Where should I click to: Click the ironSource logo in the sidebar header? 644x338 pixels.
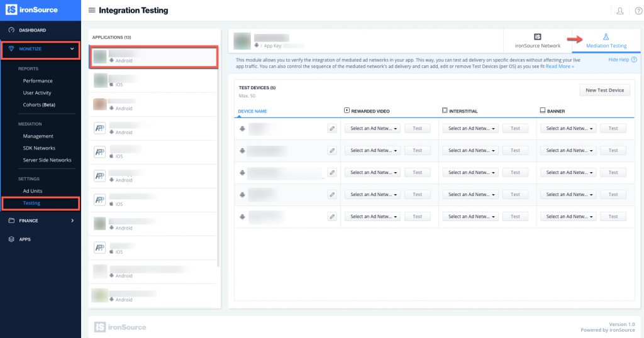[x=31, y=9]
